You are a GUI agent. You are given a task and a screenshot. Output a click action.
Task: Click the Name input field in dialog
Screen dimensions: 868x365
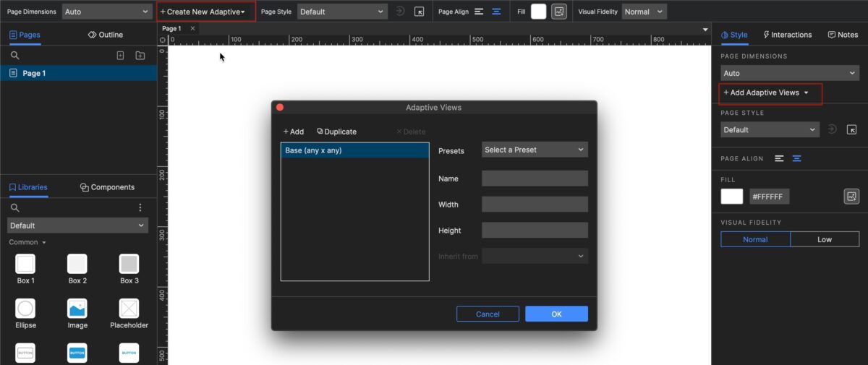[535, 179]
